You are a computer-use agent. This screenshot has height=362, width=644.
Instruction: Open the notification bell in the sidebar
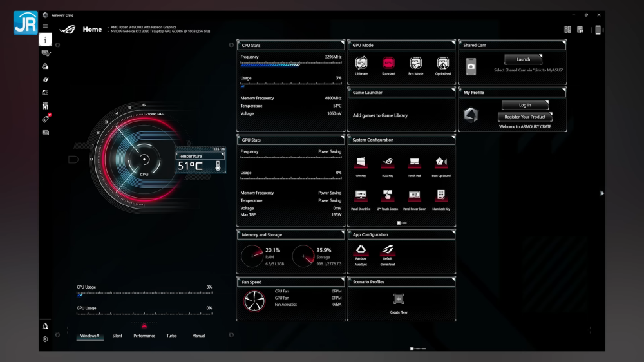tap(45, 327)
